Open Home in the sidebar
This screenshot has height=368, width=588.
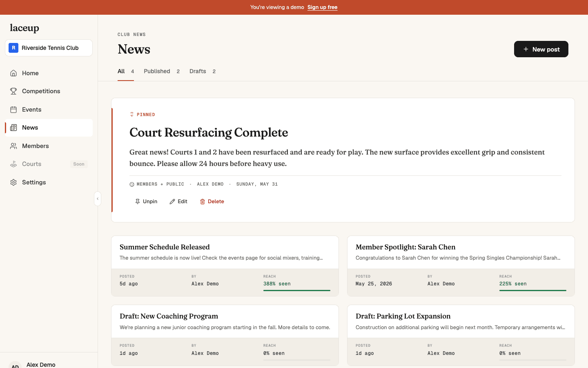(49, 73)
